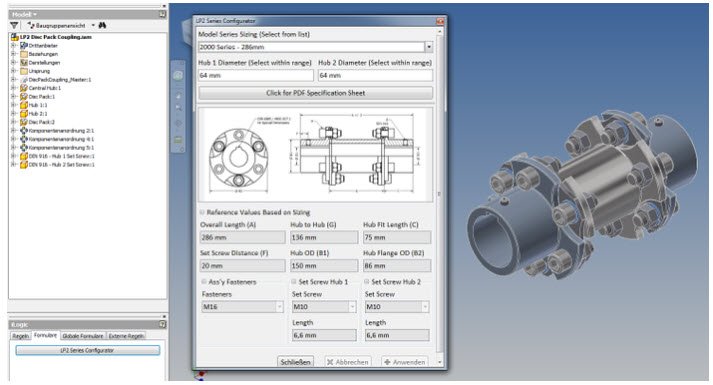Open the Fasteners M16 dropdown
Screen dimensions: 713x385
[x=280, y=307]
